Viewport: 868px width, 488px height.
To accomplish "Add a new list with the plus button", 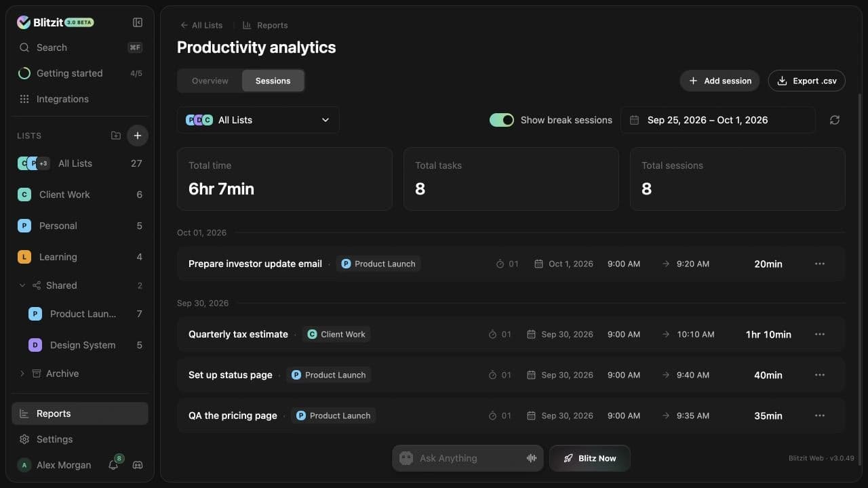I will pyautogui.click(x=138, y=136).
